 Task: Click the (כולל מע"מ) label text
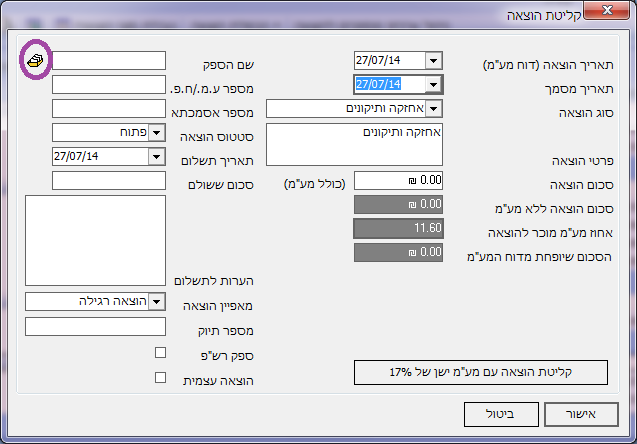tap(315, 184)
